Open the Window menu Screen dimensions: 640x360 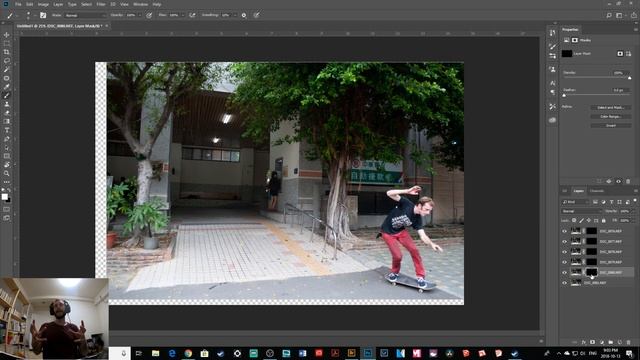pyautogui.click(x=140, y=4)
